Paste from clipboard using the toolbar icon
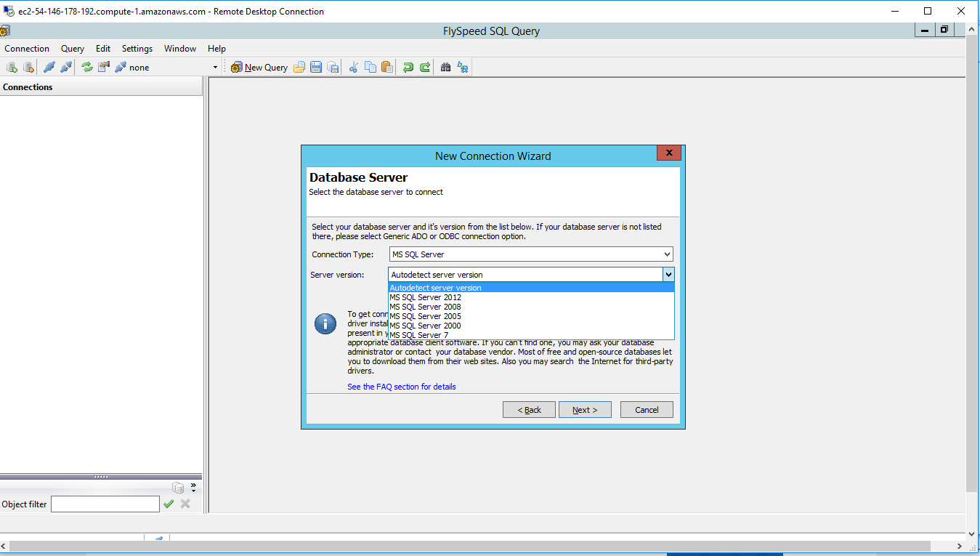980x556 pixels. click(387, 66)
